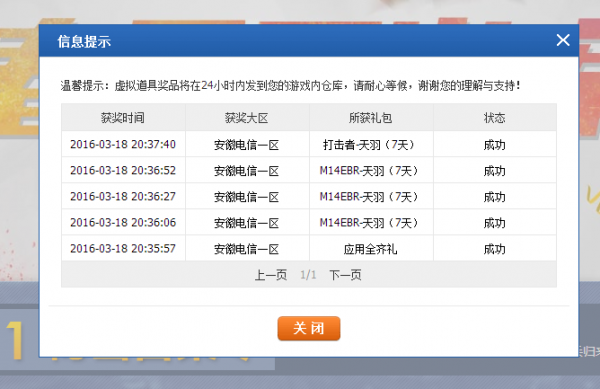Click 成功 status in the 20:36:27 row
The image size is (600, 389).
coord(494,197)
